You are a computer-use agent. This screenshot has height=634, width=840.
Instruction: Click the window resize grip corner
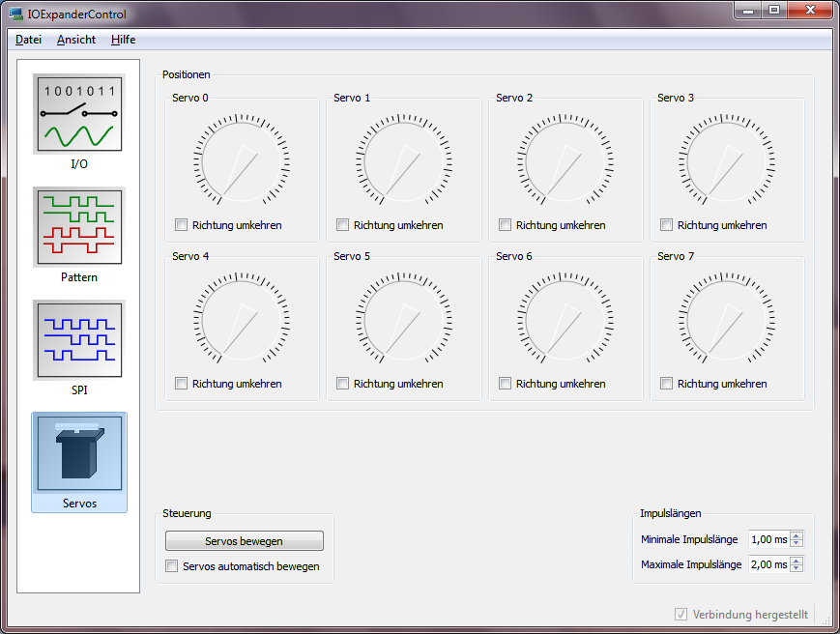pos(826,620)
